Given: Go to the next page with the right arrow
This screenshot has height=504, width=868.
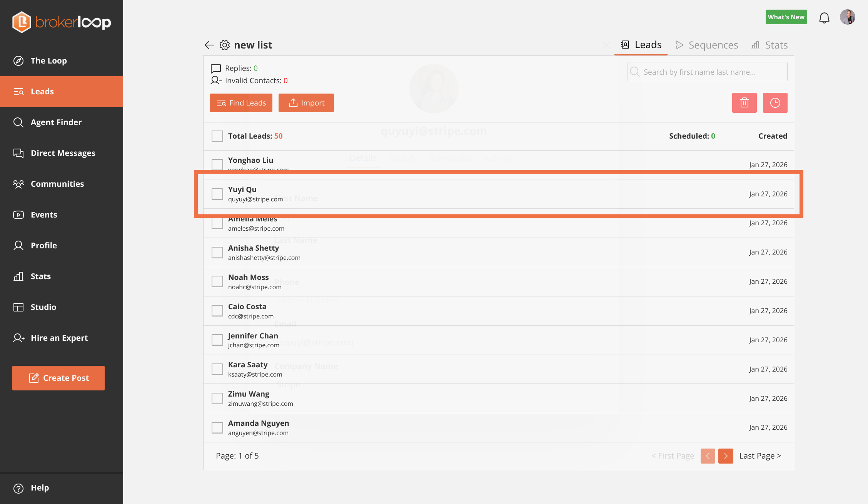Looking at the screenshot, I should [726, 456].
